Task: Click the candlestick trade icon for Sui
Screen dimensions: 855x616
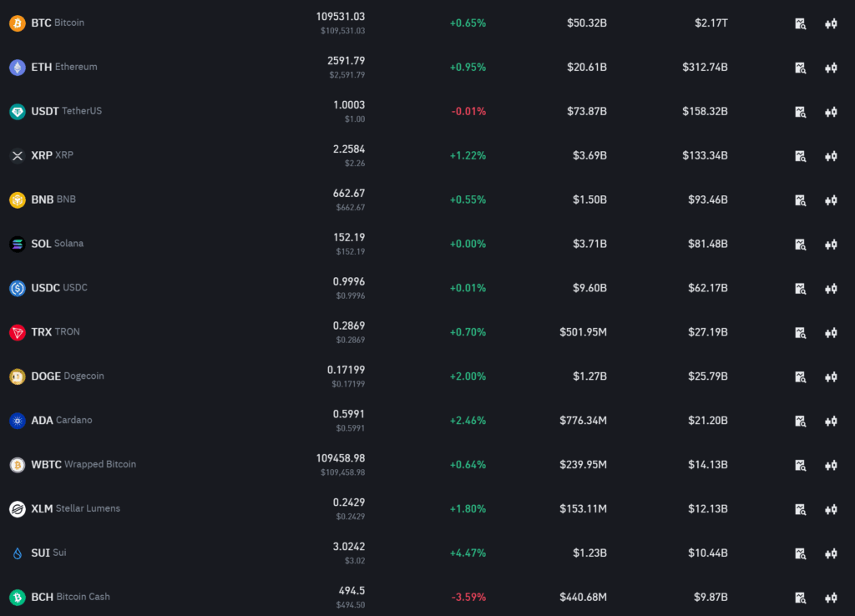Action: click(831, 553)
